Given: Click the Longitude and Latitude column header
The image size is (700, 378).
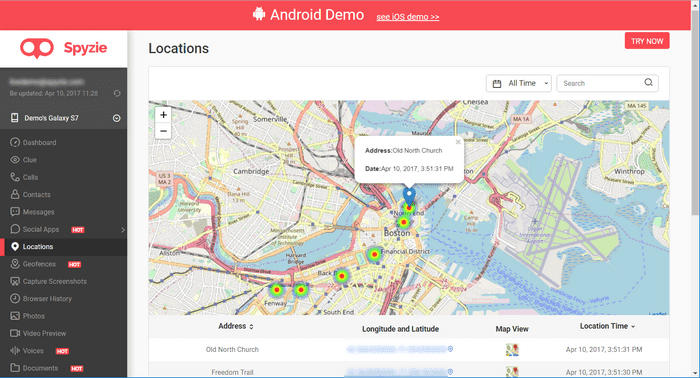Looking at the screenshot, I should pyautogui.click(x=400, y=329).
